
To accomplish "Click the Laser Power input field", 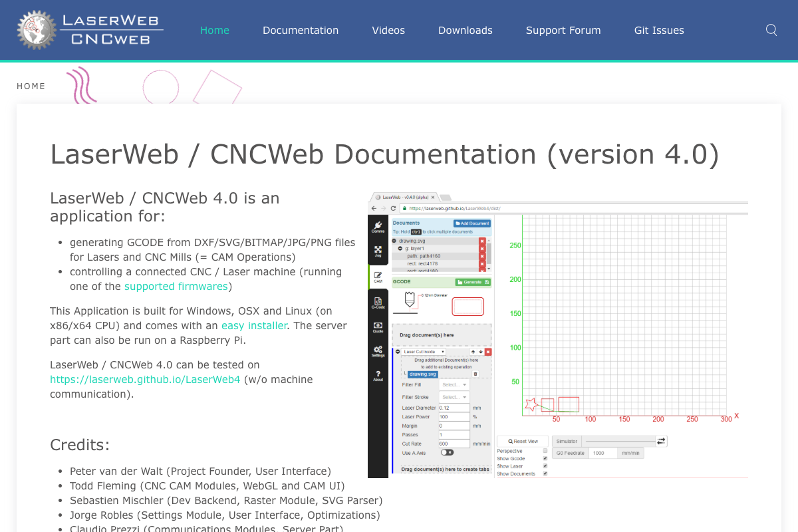I will (454, 417).
